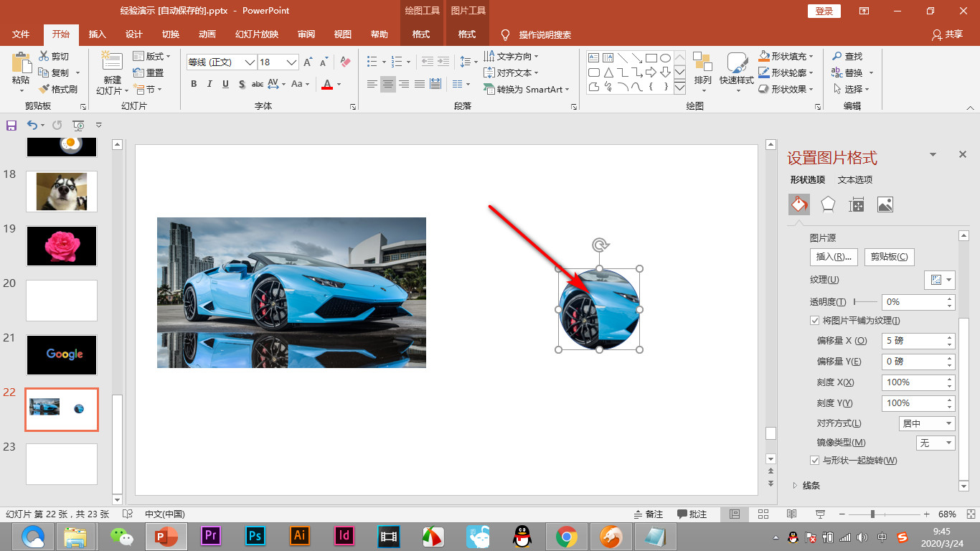Click the Arrange (排列) icon
Viewport: 980px width, 551px height.
coord(702,62)
